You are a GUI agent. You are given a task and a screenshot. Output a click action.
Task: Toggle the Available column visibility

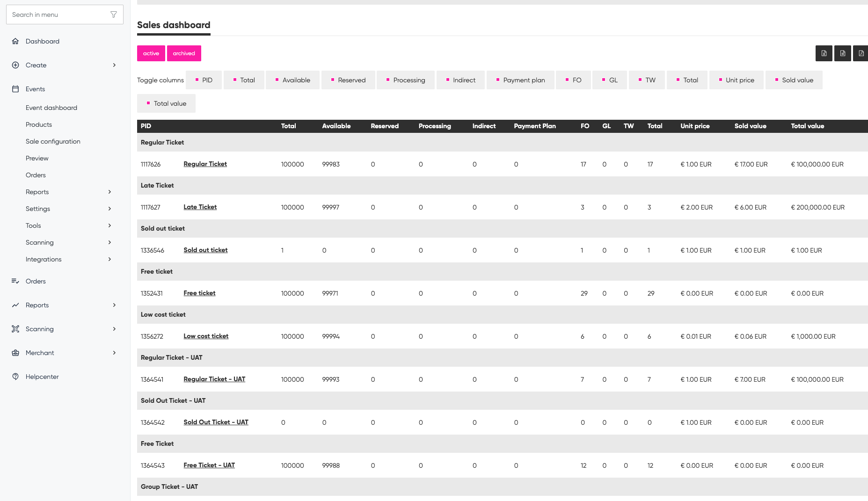[x=292, y=80]
